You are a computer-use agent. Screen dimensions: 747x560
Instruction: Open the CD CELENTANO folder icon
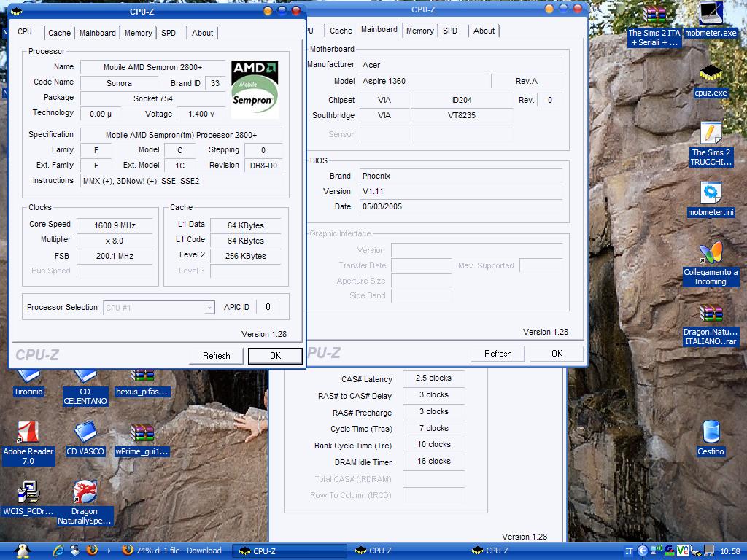click(x=85, y=388)
